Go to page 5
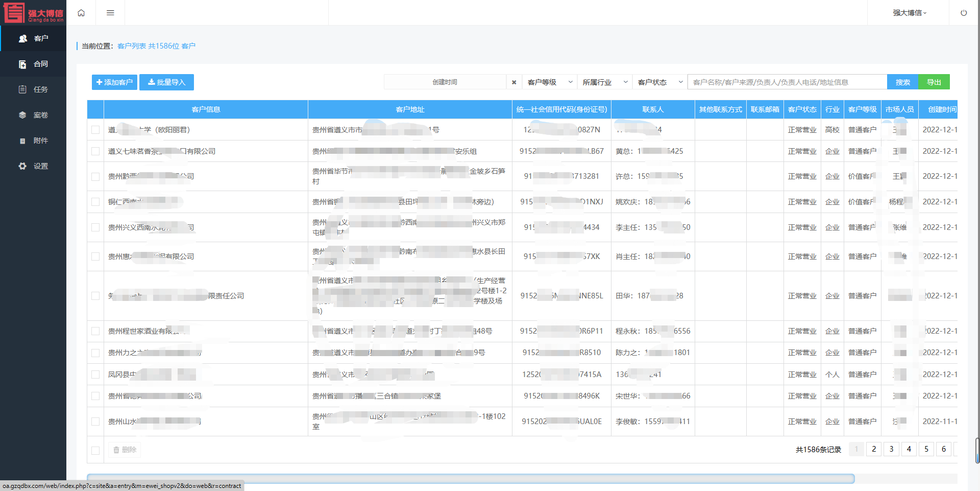Viewport: 980px width, 491px height. (x=926, y=449)
